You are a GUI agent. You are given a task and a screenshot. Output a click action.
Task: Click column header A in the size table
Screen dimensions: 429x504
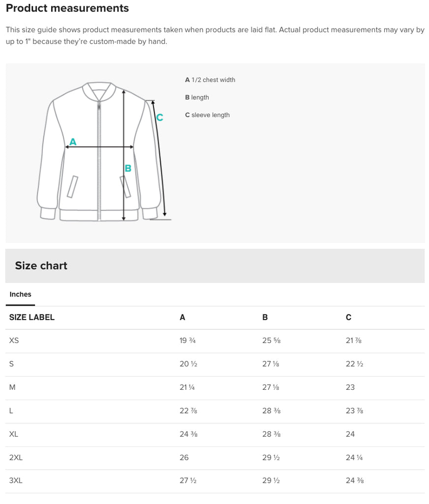click(183, 317)
